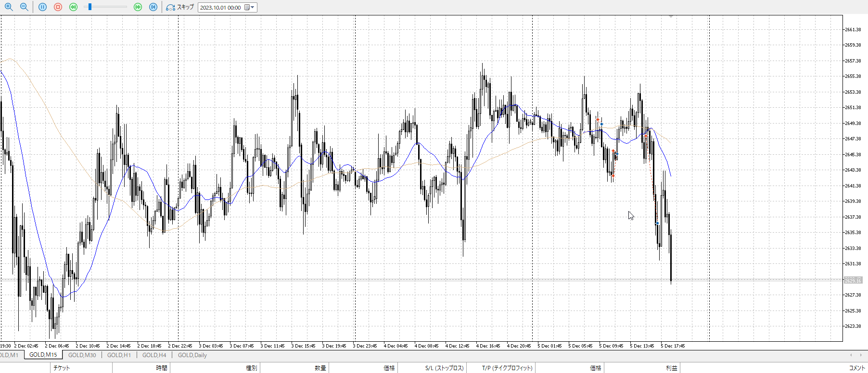Step forward one bar with next button
Screen dimensions: 868x373
coord(153,7)
